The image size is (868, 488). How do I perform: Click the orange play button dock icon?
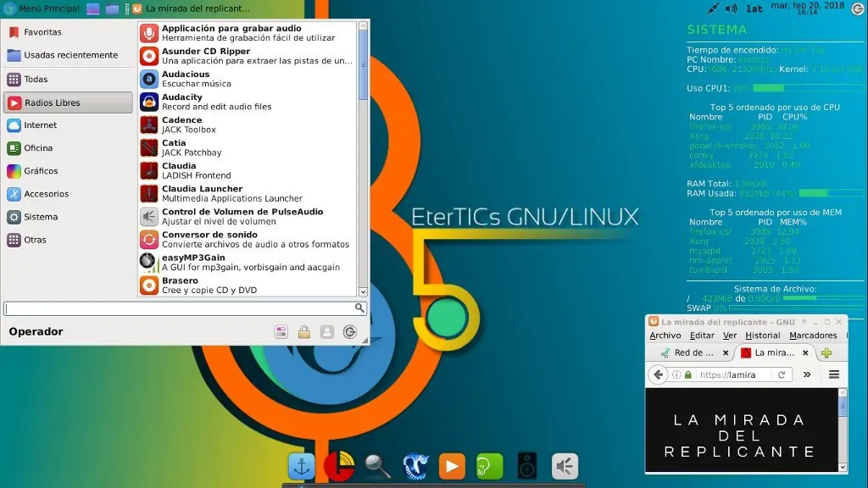coord(453,467)
